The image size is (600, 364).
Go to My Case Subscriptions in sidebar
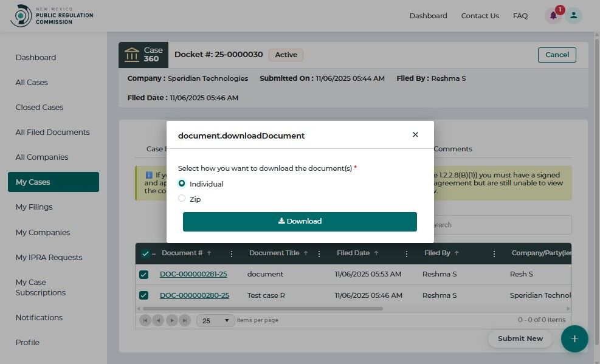coord(41,287)
